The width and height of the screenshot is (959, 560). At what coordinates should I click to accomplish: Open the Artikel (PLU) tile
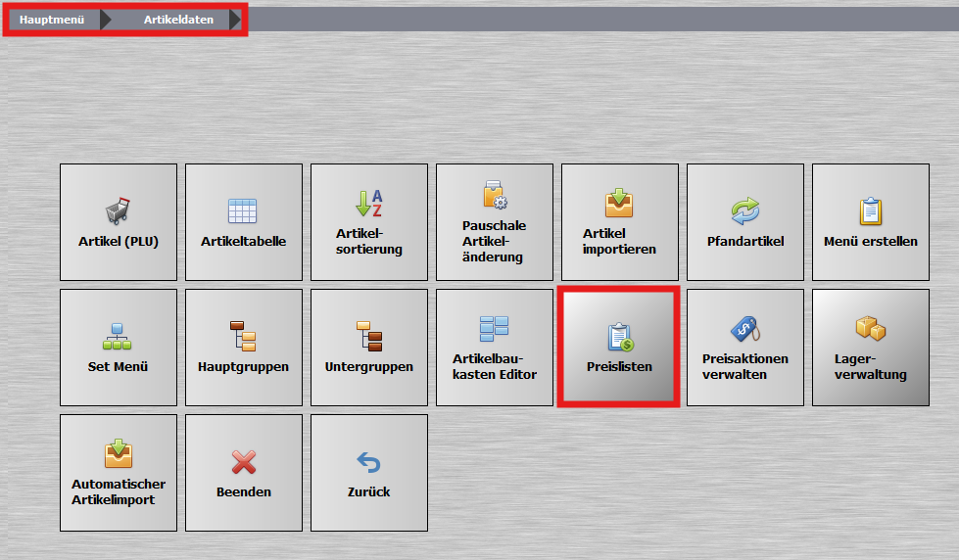coord(119,222)
